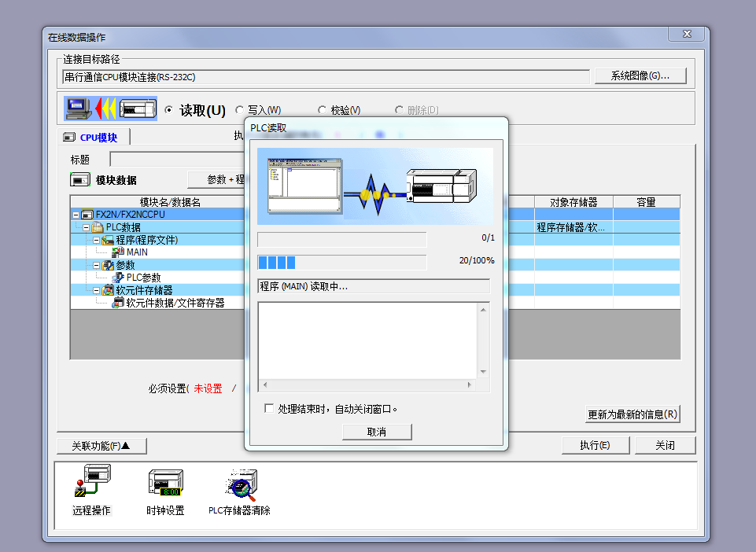Click the PLC参数 parameter icon

[x=118, y=278]
